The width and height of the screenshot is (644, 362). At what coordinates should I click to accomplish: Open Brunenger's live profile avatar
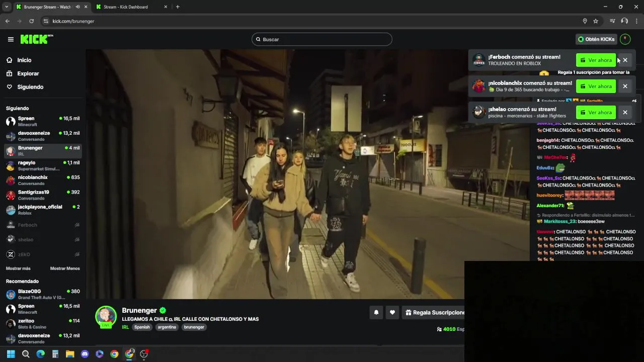coord(106,317)
